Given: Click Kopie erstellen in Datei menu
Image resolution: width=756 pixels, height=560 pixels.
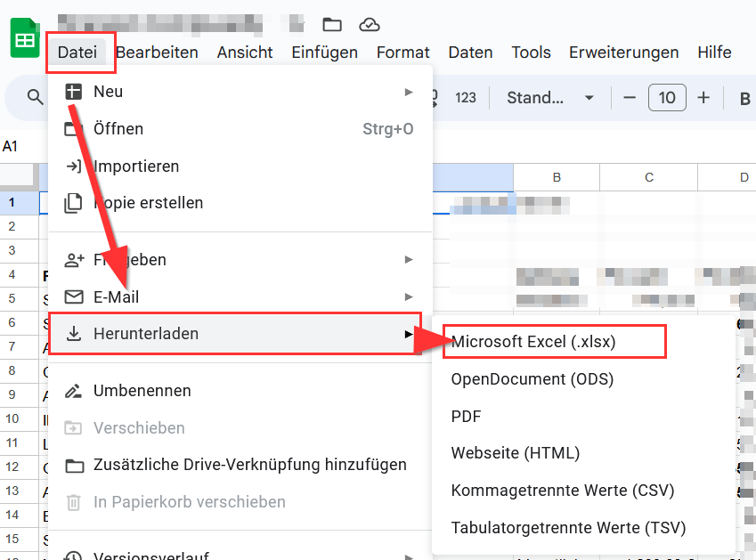Looking at the screenshot, I should [148, 203].
